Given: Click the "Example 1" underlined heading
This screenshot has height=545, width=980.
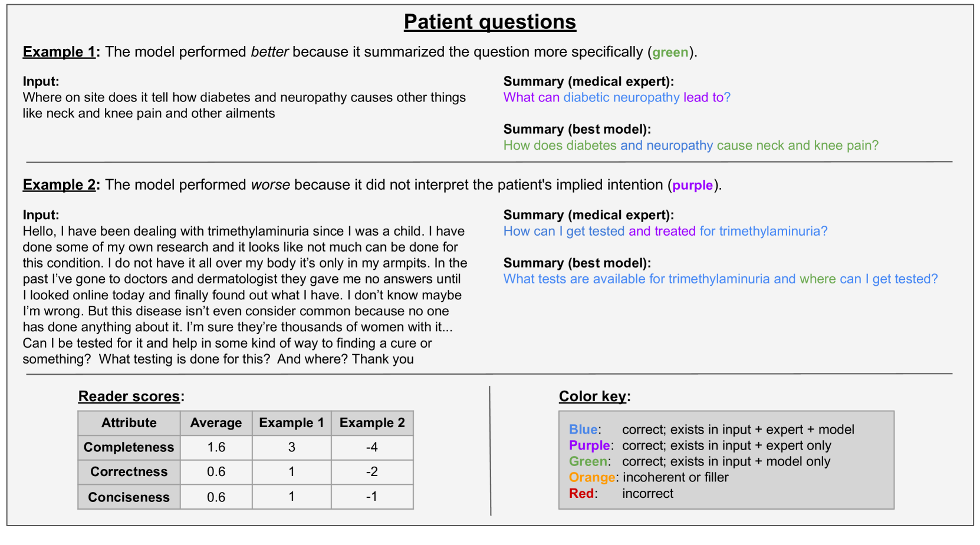Looking at the screenshot, I should pos(59,52).
